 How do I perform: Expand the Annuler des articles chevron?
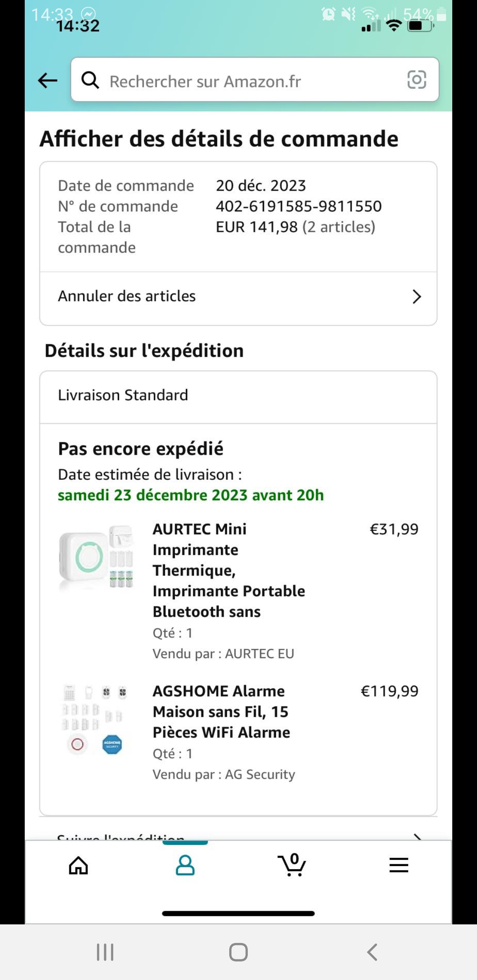pos(416,297)
